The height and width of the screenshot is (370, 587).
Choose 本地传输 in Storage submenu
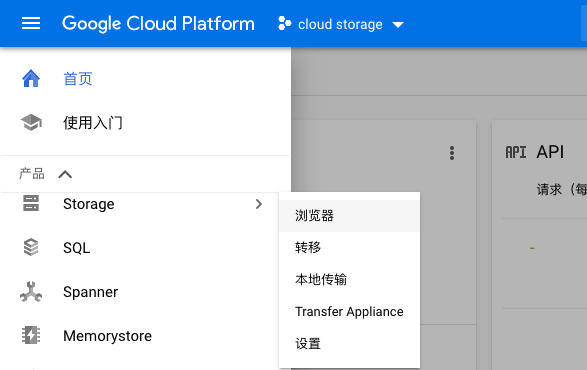pos(349,279)
